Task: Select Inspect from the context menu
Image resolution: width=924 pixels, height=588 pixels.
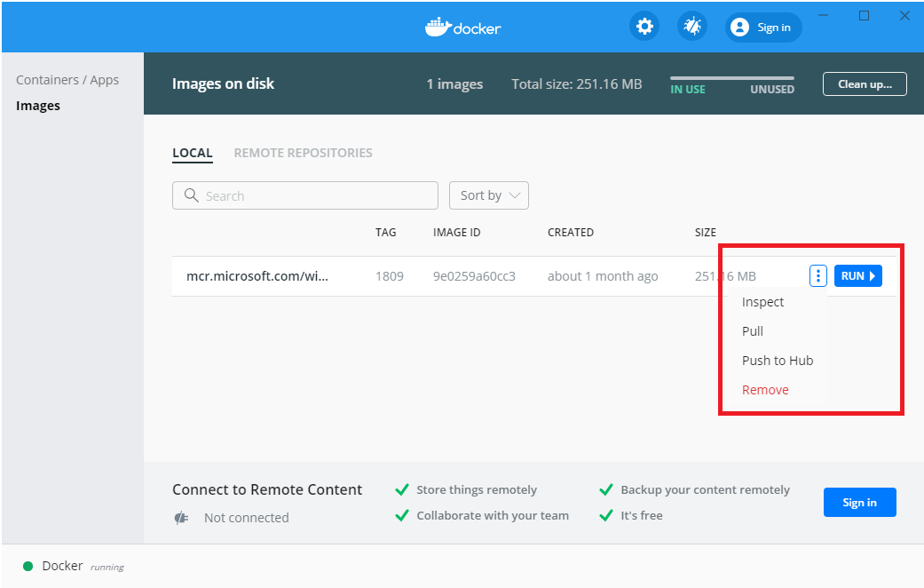Action: tap(762, 302)
